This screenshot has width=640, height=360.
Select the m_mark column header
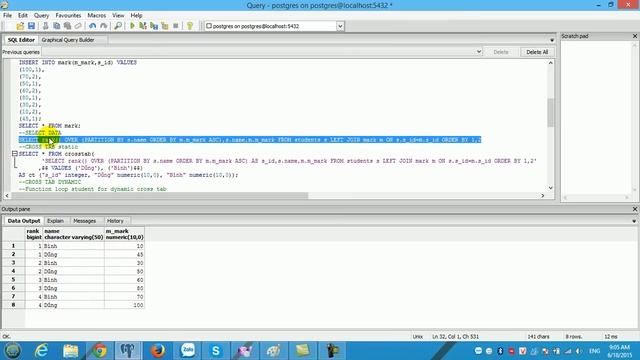coord(124,234)
